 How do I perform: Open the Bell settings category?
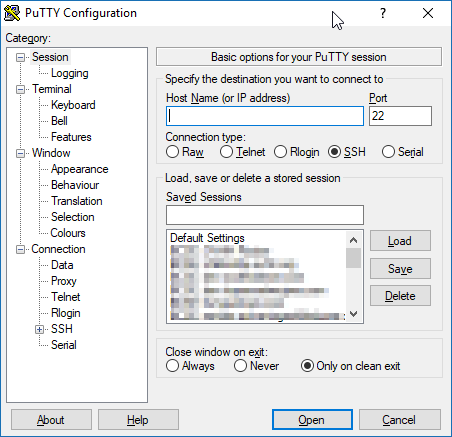[x=59, y=121]
